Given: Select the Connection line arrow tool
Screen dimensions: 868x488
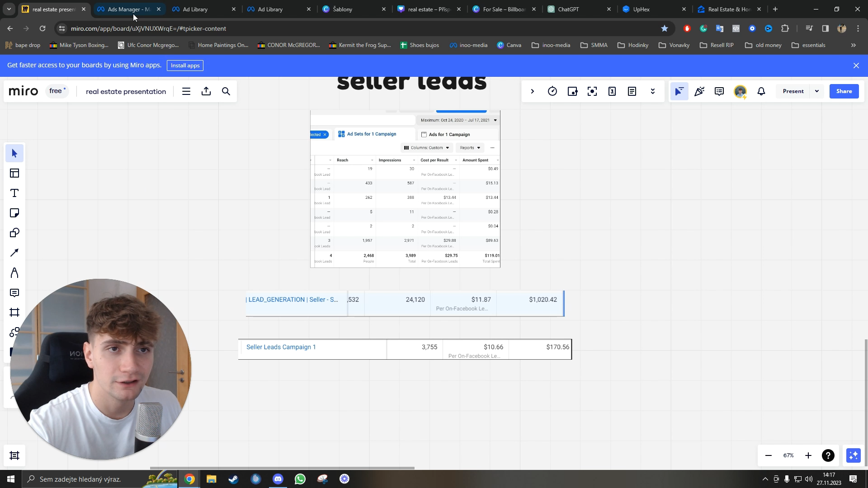Looking at the screenshot, I should (x=14, y=253).
